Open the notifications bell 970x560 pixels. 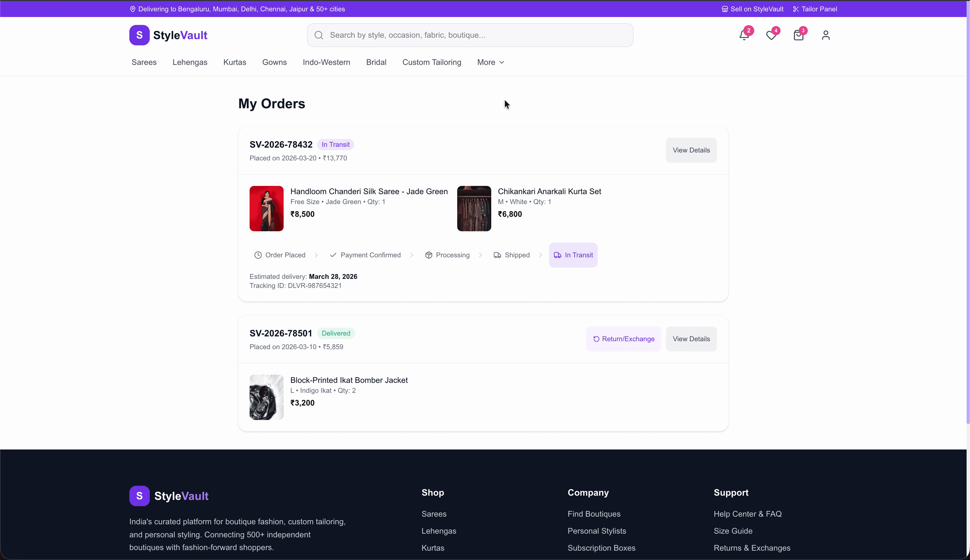coord(744,35)
